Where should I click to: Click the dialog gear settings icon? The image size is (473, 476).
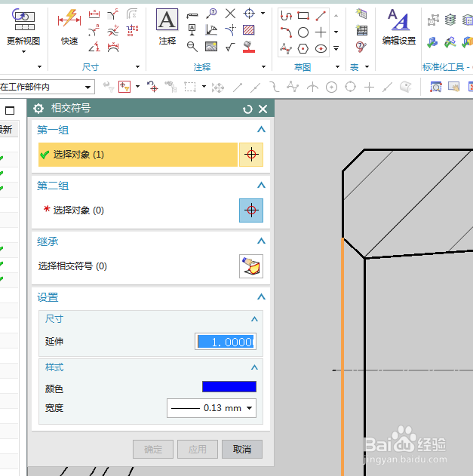click(38, 109)
